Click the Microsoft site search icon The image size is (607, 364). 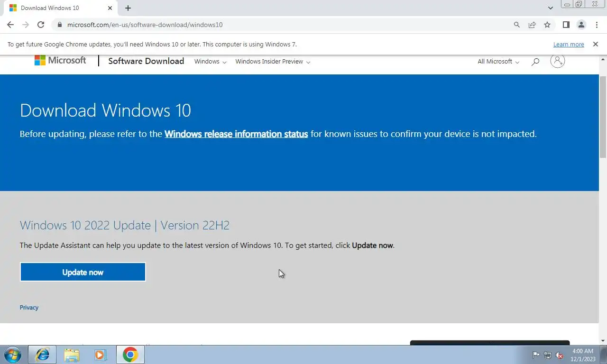[535, 62]
